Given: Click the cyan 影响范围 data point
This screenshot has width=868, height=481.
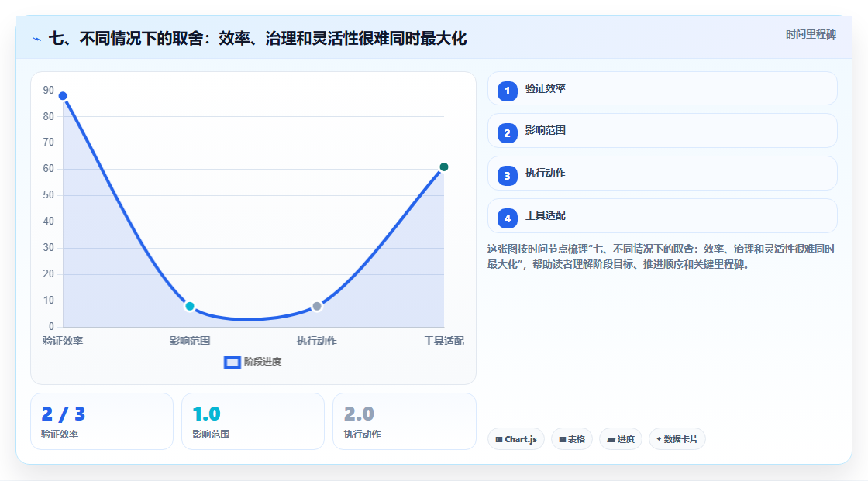Looking at the screenshot, I should pos(190,306).
